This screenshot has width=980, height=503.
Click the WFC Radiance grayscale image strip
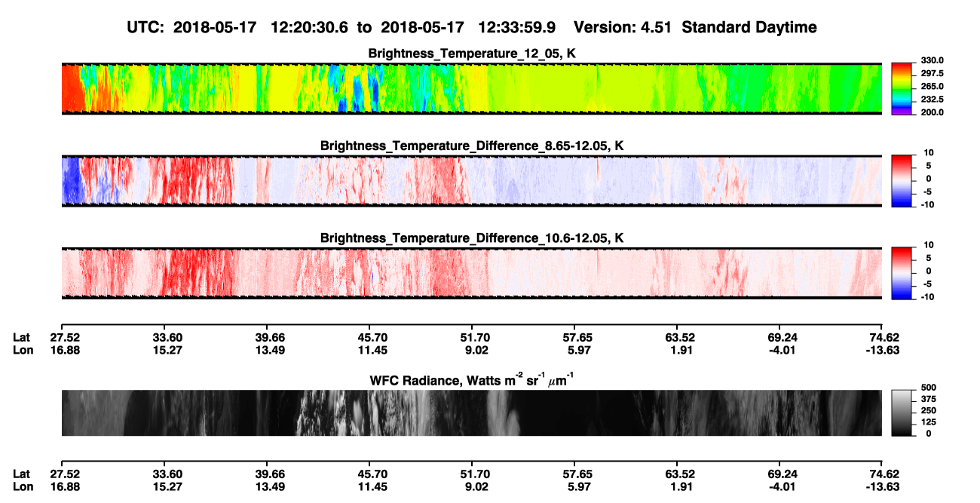(471, 413)
